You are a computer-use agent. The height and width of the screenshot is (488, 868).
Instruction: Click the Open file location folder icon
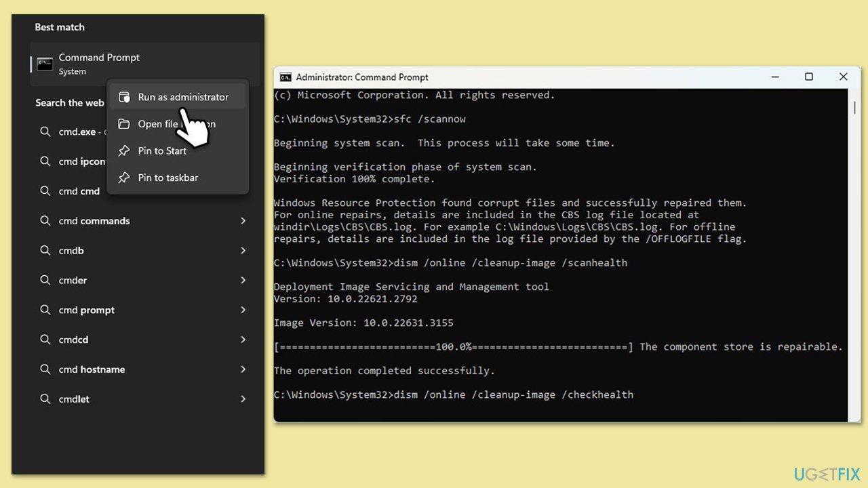124,124
